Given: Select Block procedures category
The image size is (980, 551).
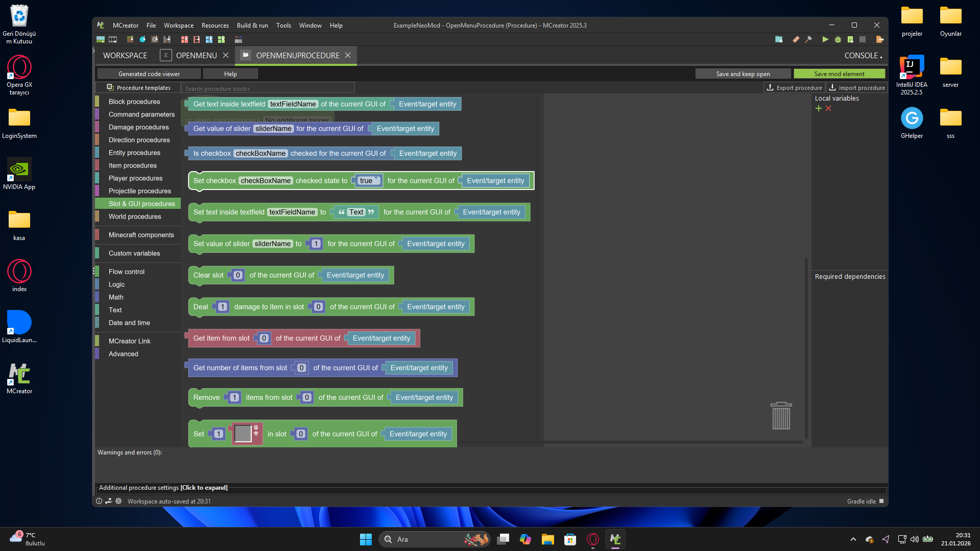Looking at the screenshot, I should pos(138,102).
